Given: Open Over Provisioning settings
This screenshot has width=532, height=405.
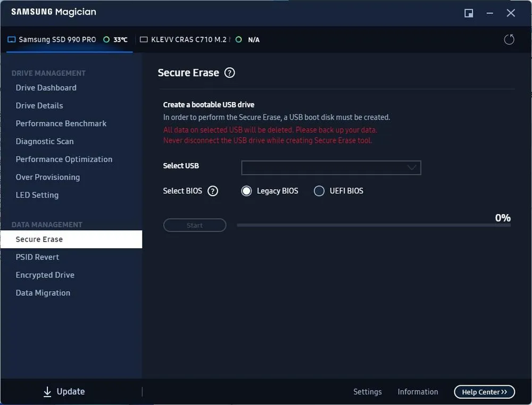Looking at the screenshot, I should pyautogui.click(x=48, y=177).
